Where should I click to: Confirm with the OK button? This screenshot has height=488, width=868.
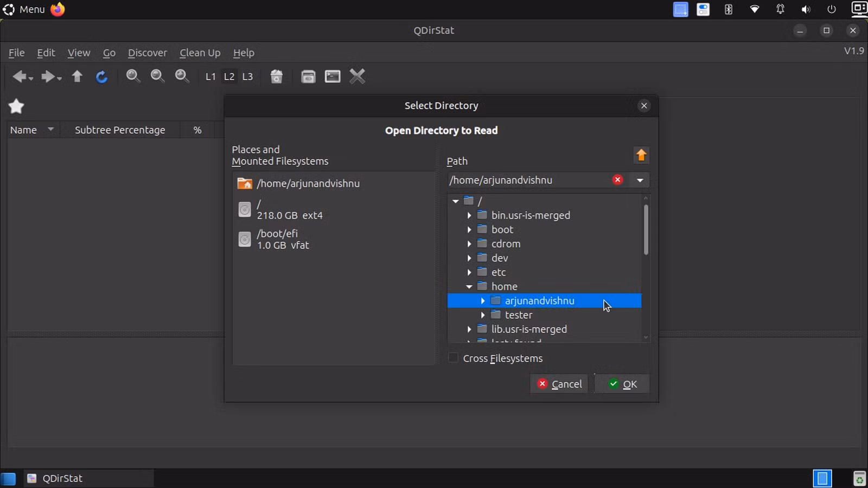click(622, 384)
